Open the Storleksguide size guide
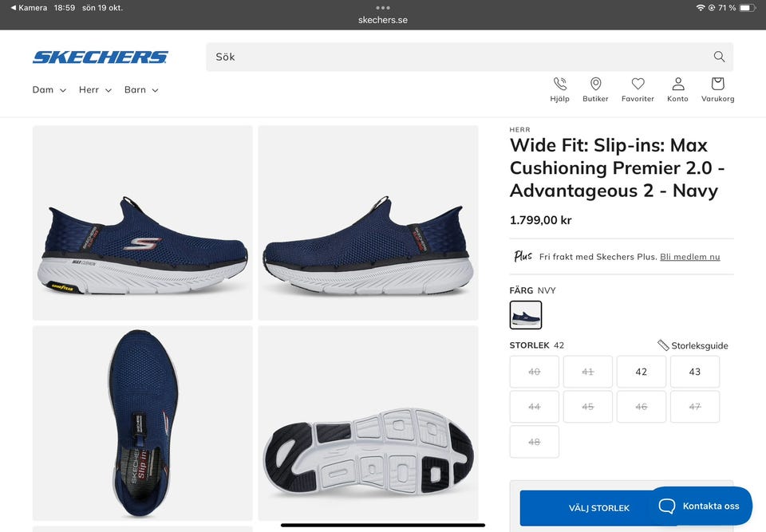 click(x=693, y=345)
